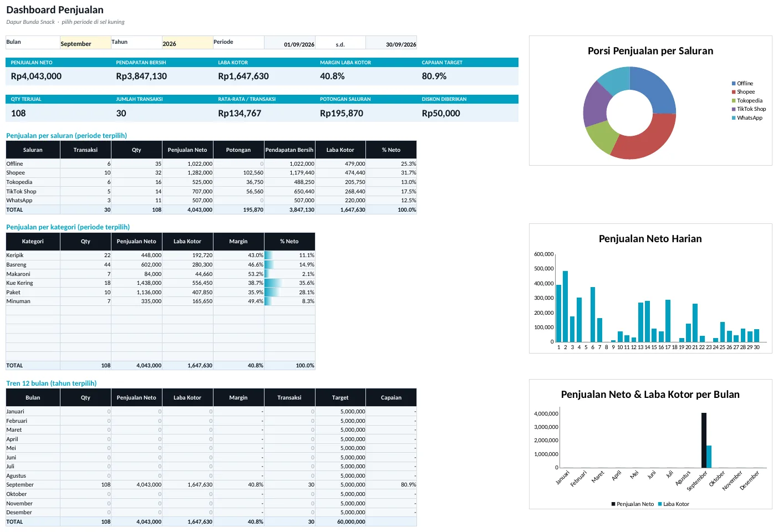
Task: Click the Penjualan Neto value Rp4,043,000
Action: (x=36, y=76)
